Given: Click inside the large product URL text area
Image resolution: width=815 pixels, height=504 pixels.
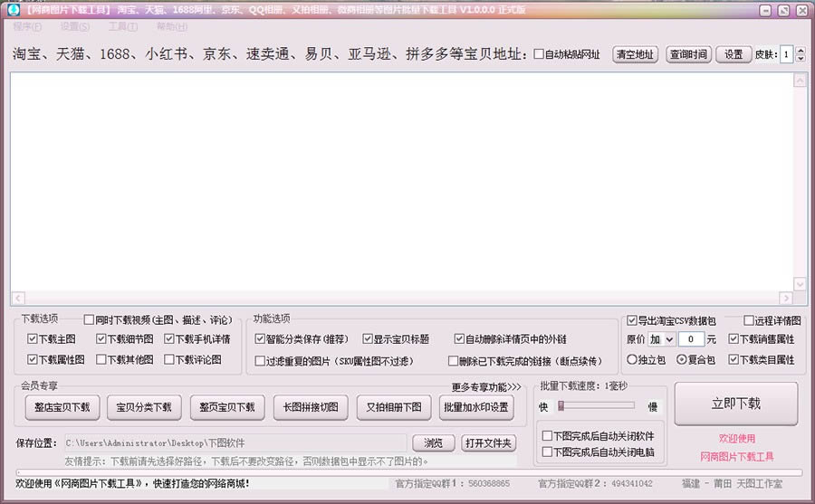Looking at the screenshot, I should tap(398, 181).
